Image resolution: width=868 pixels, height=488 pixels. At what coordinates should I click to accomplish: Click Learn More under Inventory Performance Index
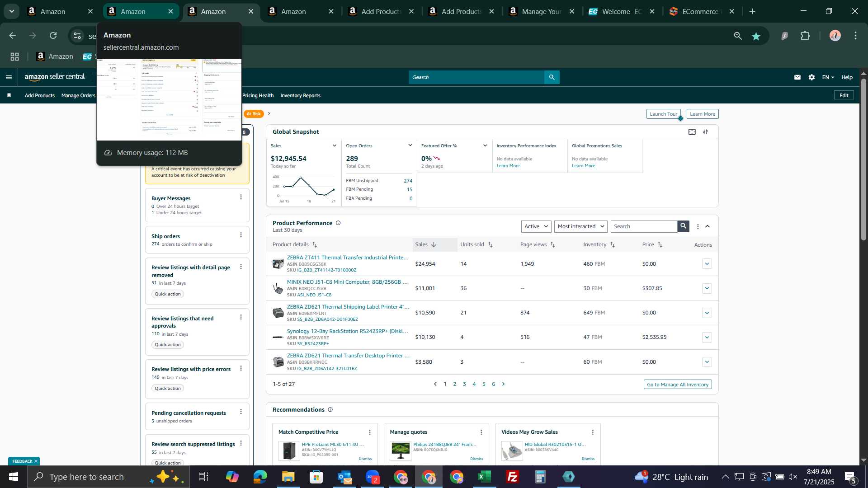(x=508, y=166)
